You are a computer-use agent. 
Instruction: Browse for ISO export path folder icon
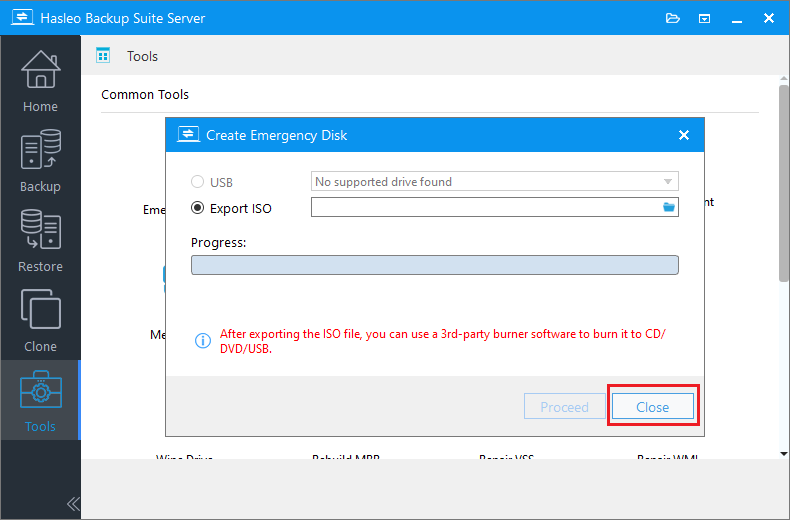pos(669,208)
